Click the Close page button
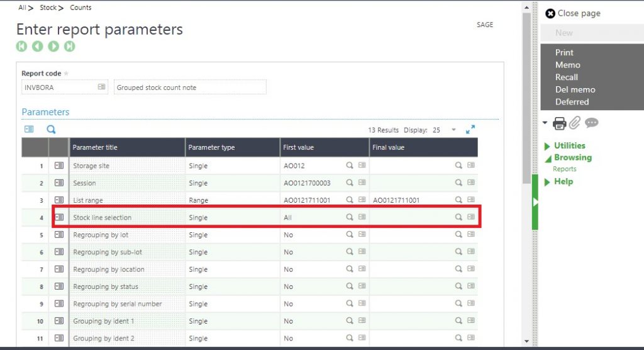 click(x=573, y=13)
